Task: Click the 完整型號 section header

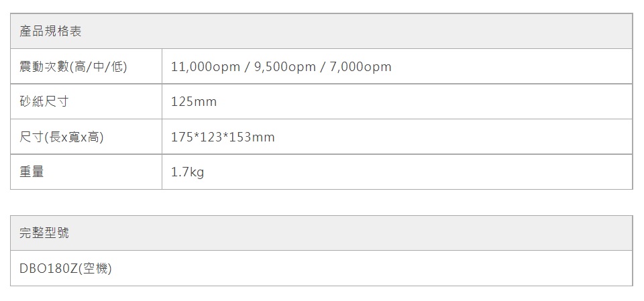Action: (44, 233)
